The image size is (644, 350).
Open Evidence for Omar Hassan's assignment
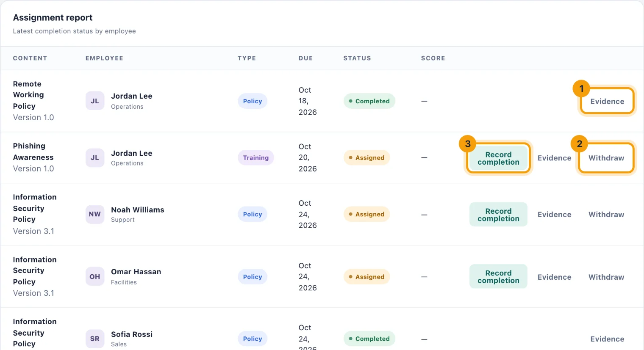554,277
